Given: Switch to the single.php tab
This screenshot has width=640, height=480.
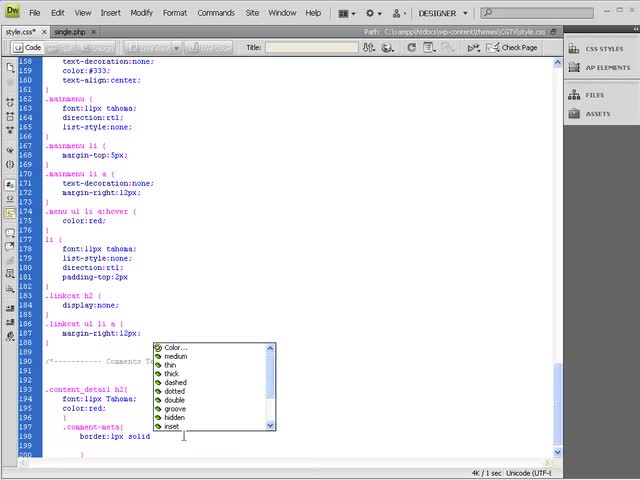Looking at the screenshot, I should click(x=72, y=32).
